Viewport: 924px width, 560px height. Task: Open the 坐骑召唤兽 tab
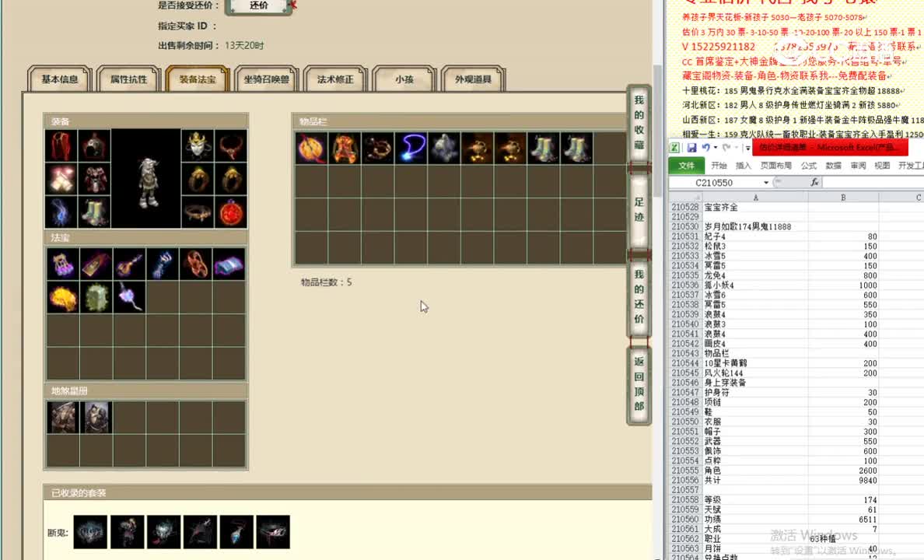pos(266,79)
